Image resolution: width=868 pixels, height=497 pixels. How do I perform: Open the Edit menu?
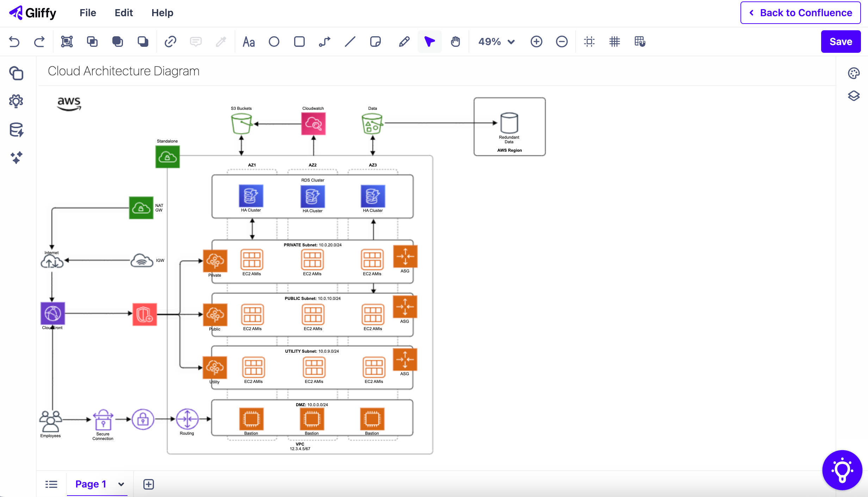(x=123, y=13)
